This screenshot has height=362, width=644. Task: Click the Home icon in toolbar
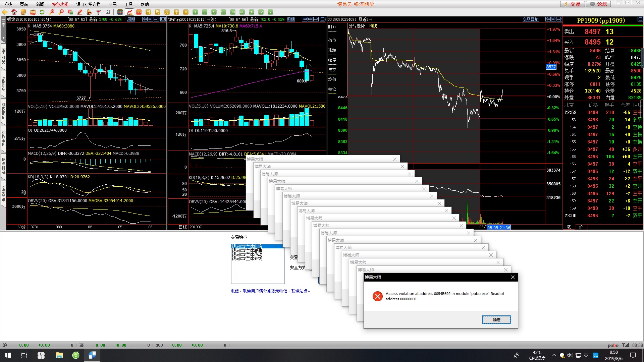[x=14, y=12]
